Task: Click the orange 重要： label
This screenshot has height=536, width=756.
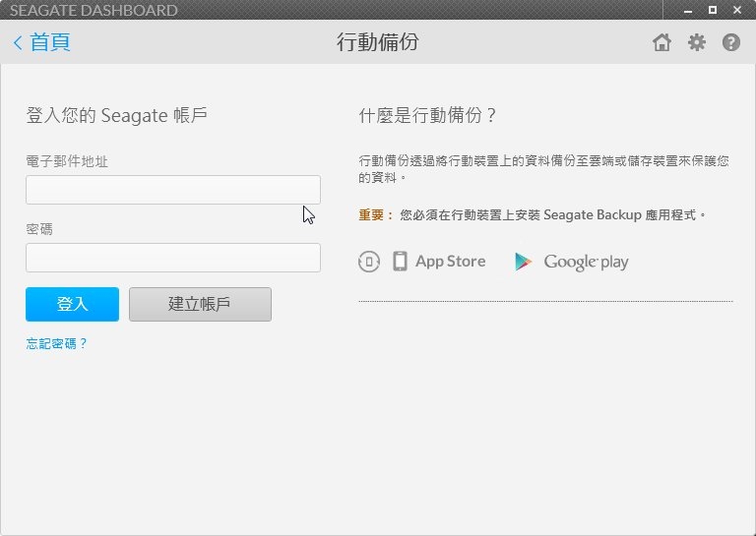Action: coord(376,214)
